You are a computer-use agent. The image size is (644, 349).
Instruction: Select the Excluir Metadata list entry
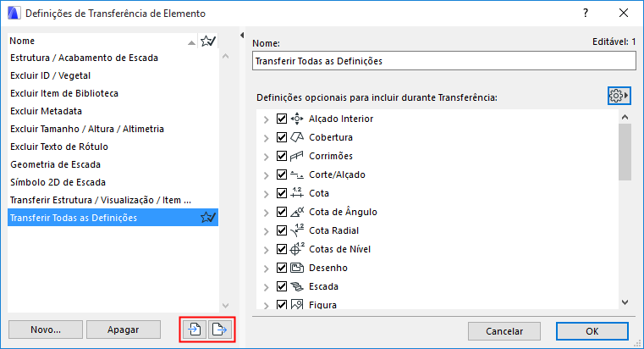coord(46,111)
